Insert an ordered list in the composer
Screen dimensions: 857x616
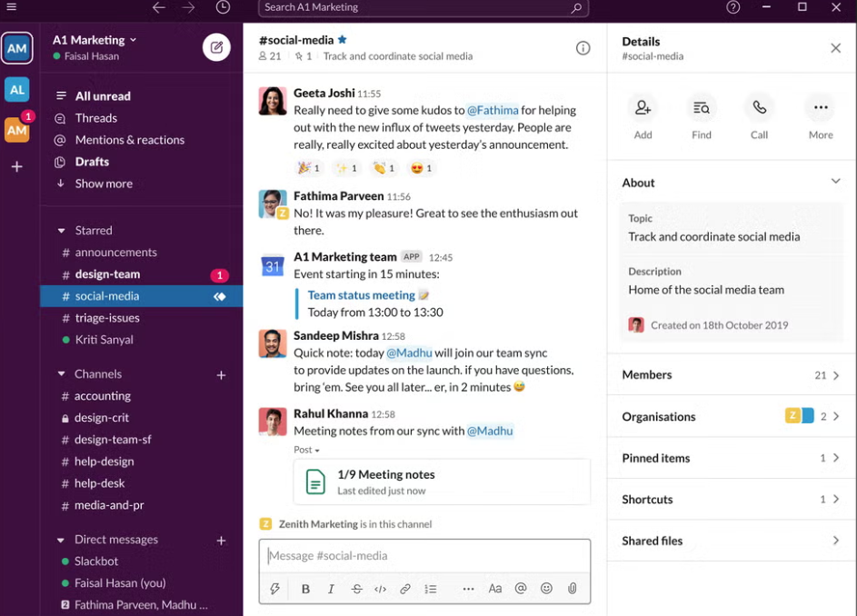click(431, 589)
